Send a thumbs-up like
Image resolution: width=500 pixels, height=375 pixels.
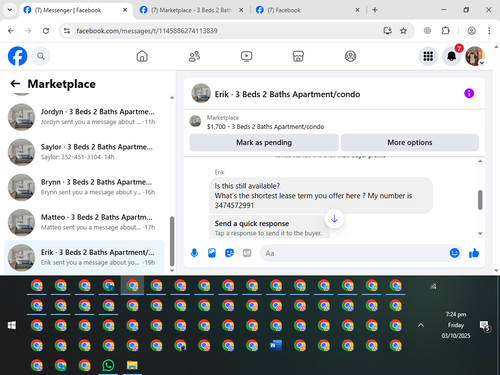coord(474,253)
